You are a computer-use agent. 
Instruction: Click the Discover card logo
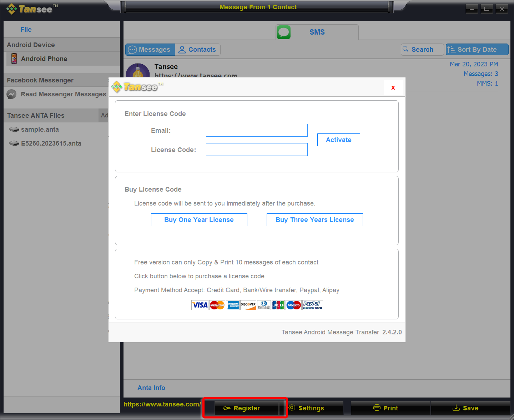pyautogui.click(x=248, y=305)
